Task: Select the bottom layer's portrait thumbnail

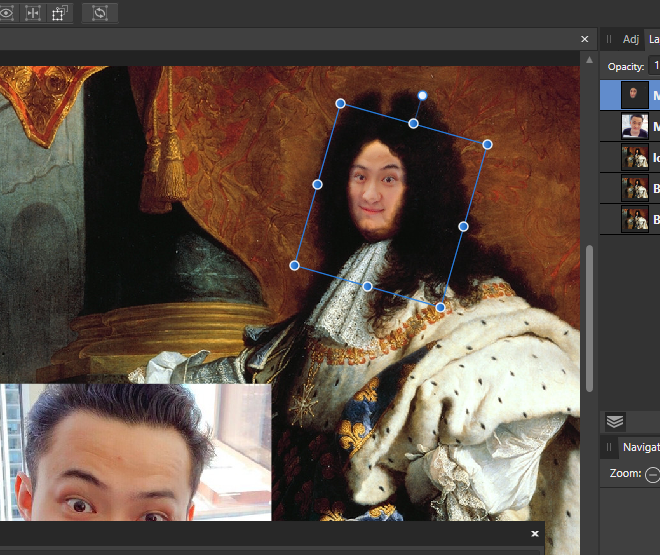Action: tap(635, 219)
